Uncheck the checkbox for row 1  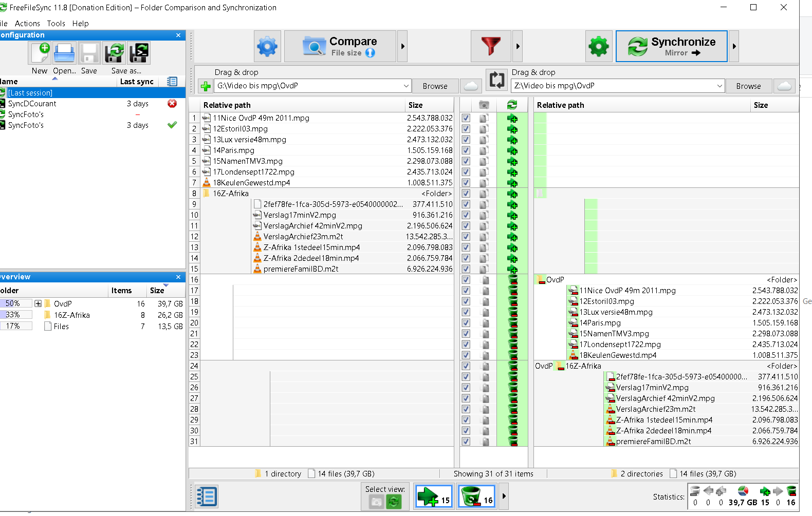[x=466, y=118]
